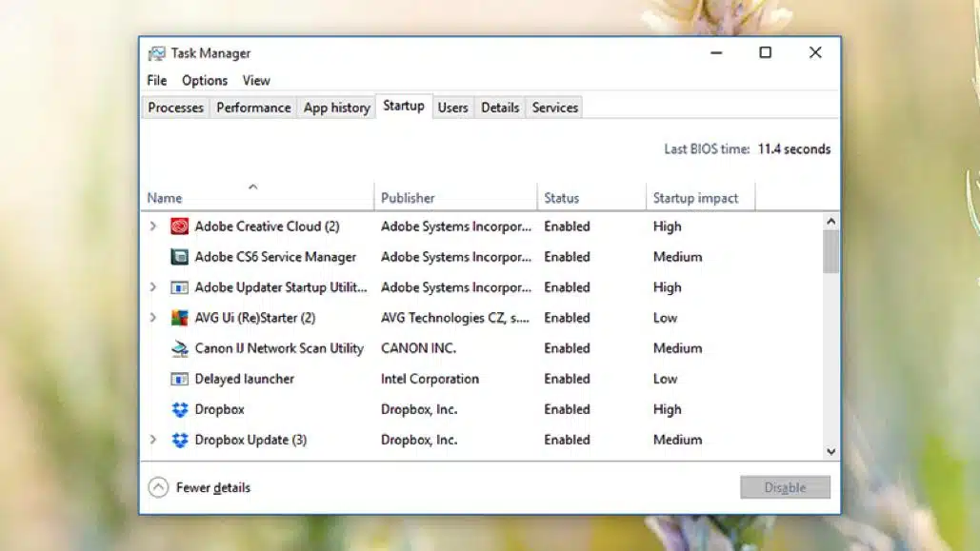
Task: Click the Name column sort arrow
Action: point(252,187)
